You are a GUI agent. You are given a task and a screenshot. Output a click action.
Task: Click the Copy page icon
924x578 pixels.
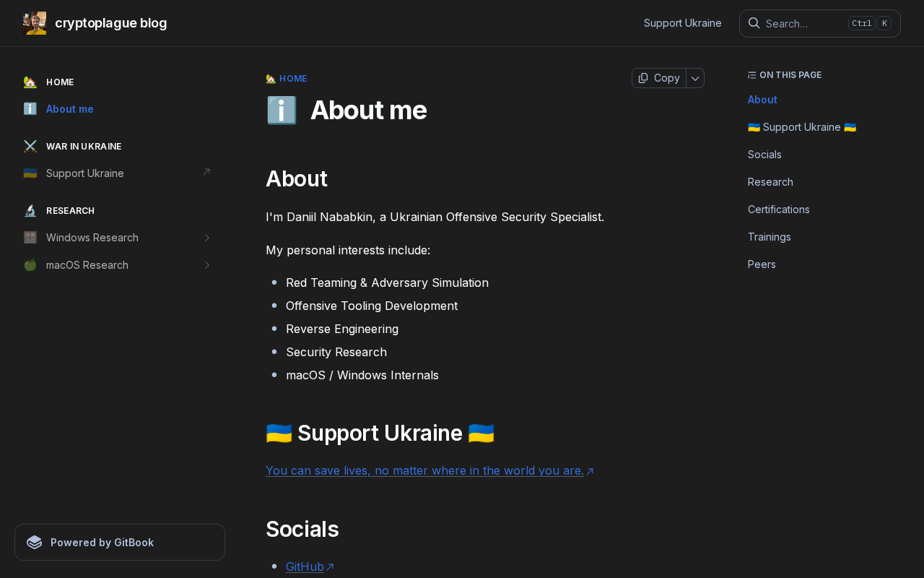click(x=643, y=78)
